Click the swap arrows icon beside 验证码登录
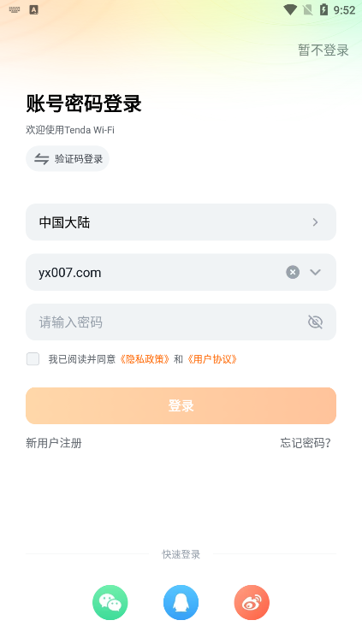362x644 pixels. (x=41, y=158)
